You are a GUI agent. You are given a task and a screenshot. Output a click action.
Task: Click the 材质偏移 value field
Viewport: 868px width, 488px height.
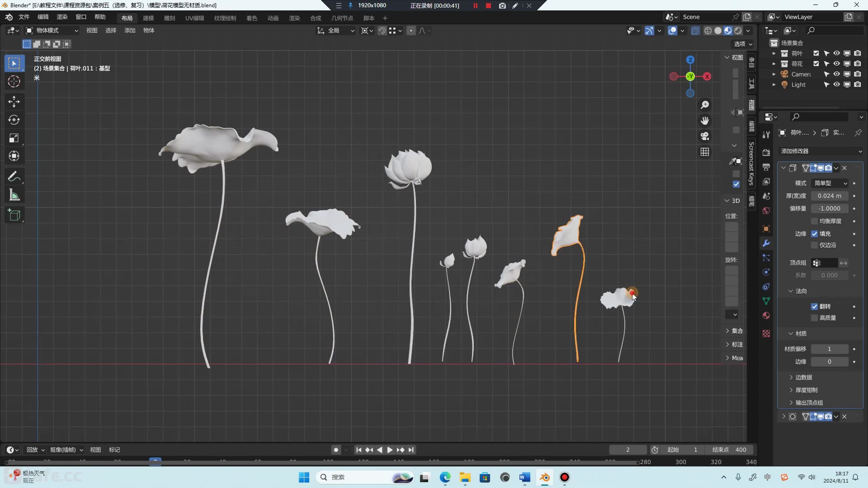point(830,349)
